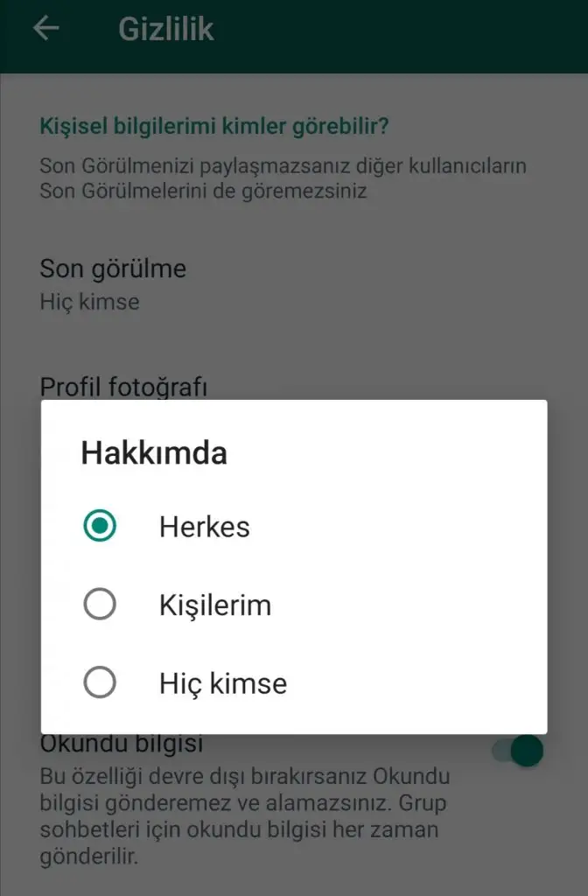Tap blank white space beside Hakkımda title
The height and width of the screenshot is (896, 588).
pos(383,452)
